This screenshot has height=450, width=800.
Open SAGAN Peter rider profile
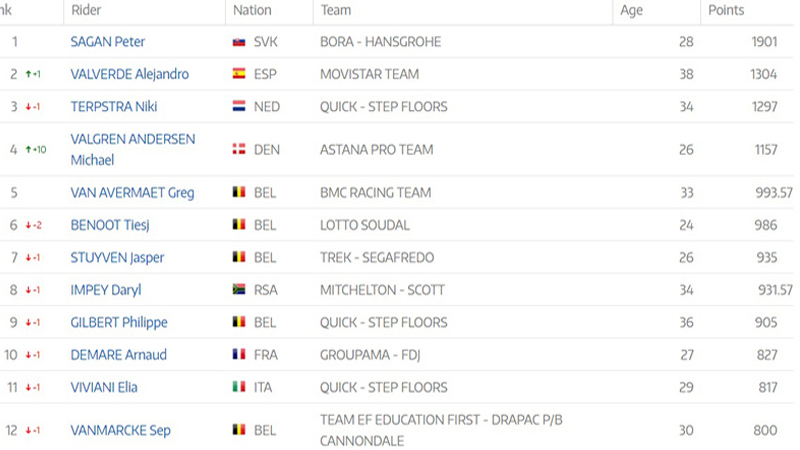[x=108, y=42]
